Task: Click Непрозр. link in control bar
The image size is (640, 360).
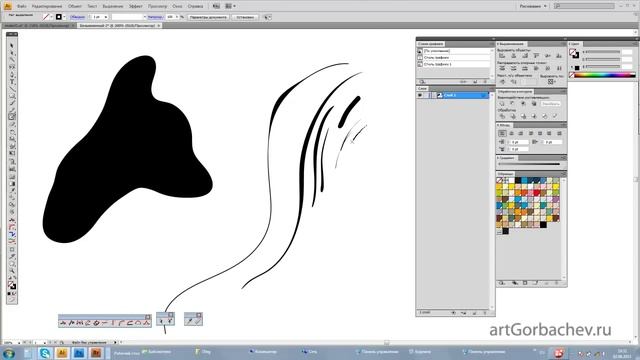Action: [x=155, y=17]
